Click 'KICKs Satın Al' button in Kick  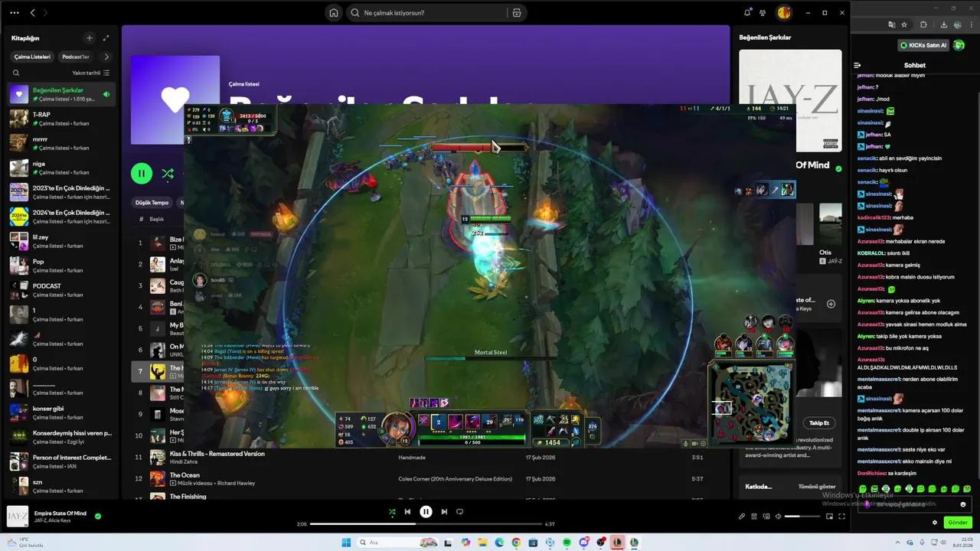tap(923, 45)
